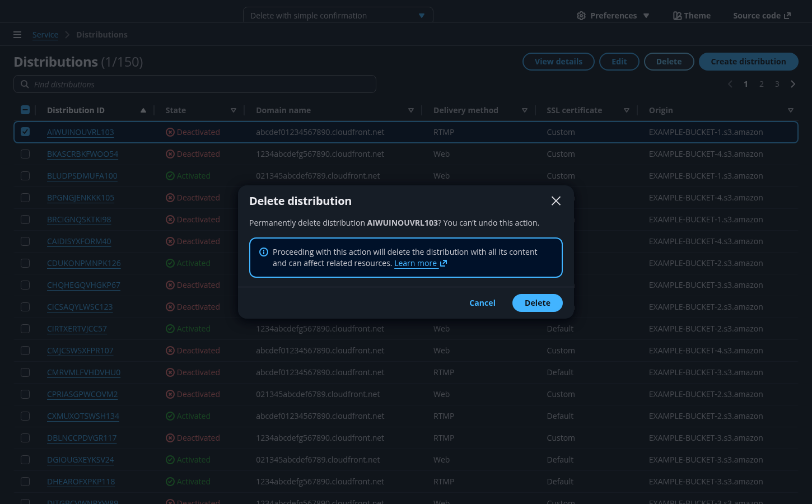The width and height of the screenshot is (812, 504).
Task: Sort by Distribution ID ascending arrow
Action: click(143, 110)
